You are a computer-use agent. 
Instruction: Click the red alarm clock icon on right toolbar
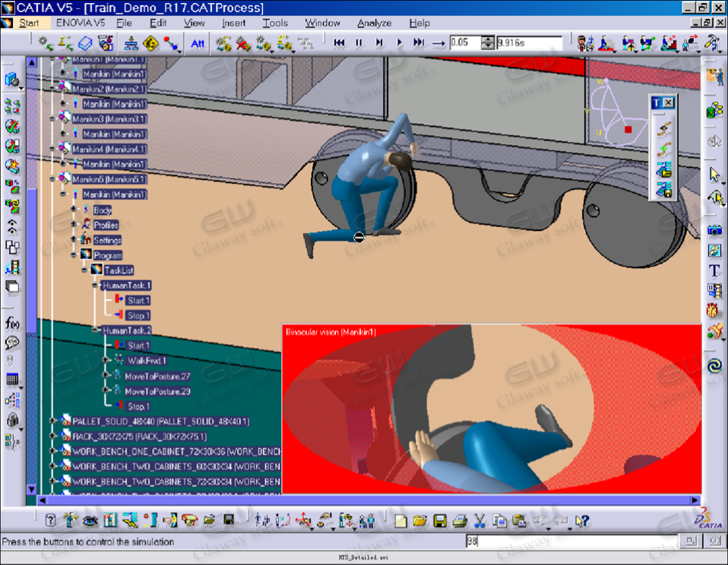(x=713, y=310)
